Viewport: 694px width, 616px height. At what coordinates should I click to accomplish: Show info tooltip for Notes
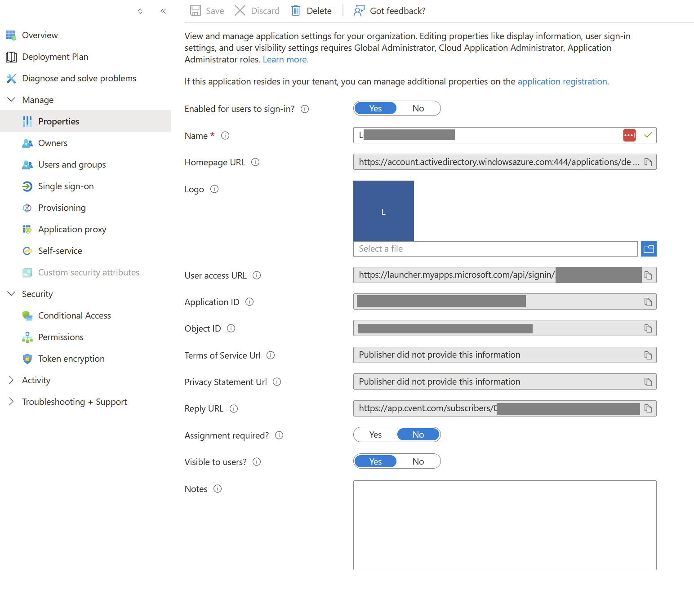(x=218, y=489)
